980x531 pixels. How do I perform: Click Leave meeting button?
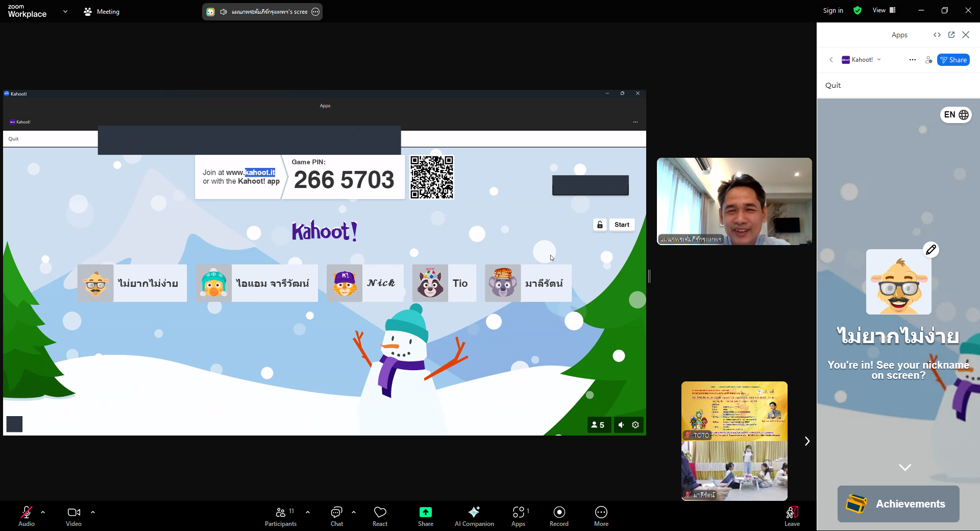[x=792, y=516]
